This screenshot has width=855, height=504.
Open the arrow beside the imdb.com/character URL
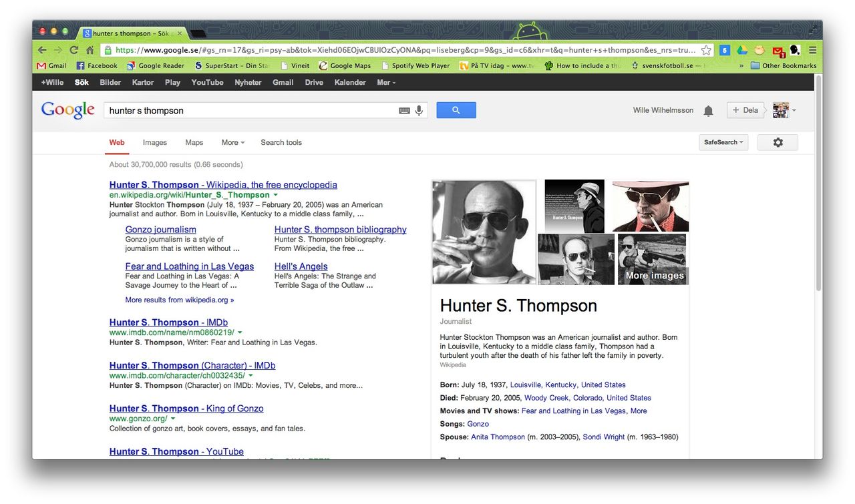point(250,376)
